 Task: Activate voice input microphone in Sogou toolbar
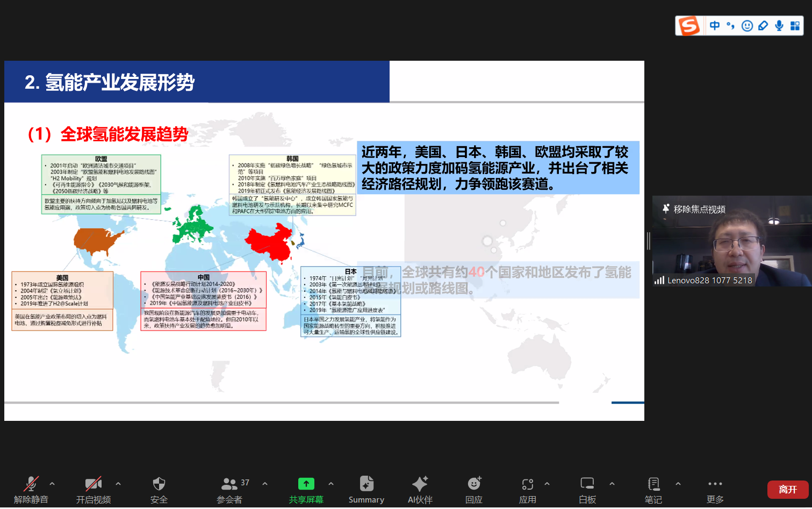tap(779, 26)
